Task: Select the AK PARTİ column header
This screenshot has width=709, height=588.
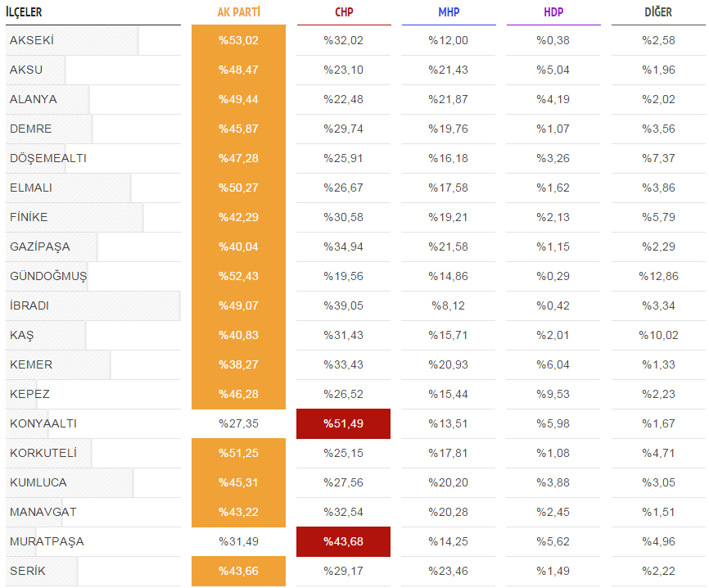Action: [239, 12]
